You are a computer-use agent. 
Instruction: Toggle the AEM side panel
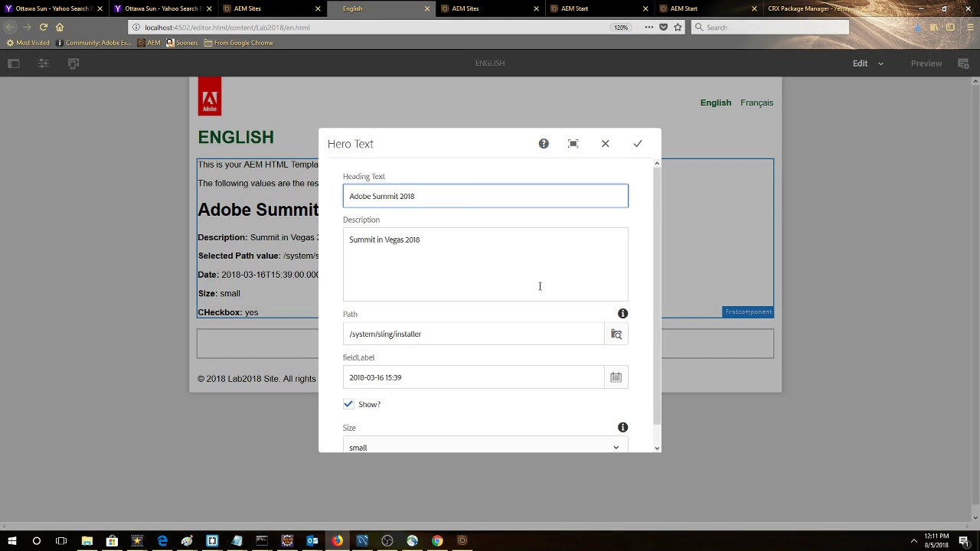click(14, 64)
